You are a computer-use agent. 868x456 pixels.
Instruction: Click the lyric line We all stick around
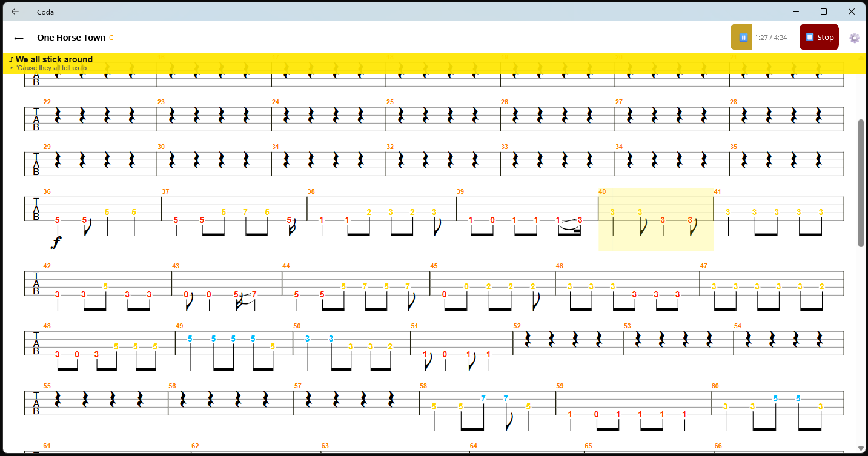pyautogui.click(x=54, y=59)
